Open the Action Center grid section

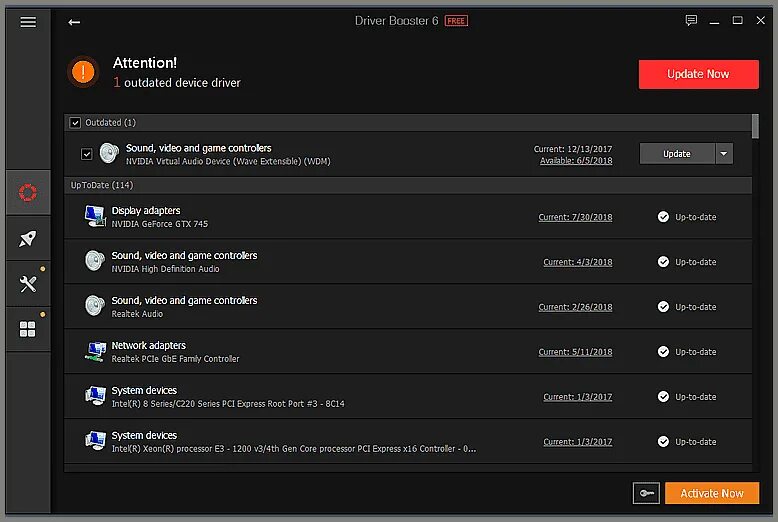tap(28, 329)
